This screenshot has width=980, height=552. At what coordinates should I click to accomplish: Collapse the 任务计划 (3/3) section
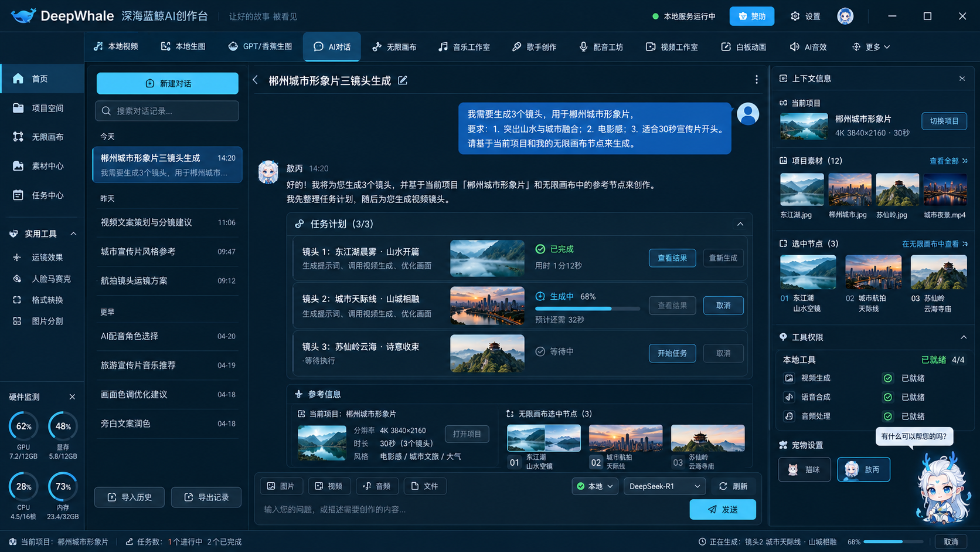(740, 224)
